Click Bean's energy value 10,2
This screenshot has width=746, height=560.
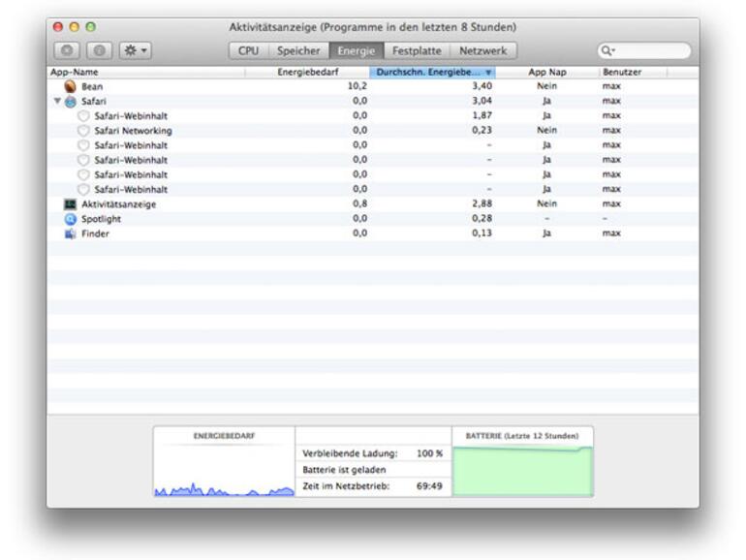[357, 86]
